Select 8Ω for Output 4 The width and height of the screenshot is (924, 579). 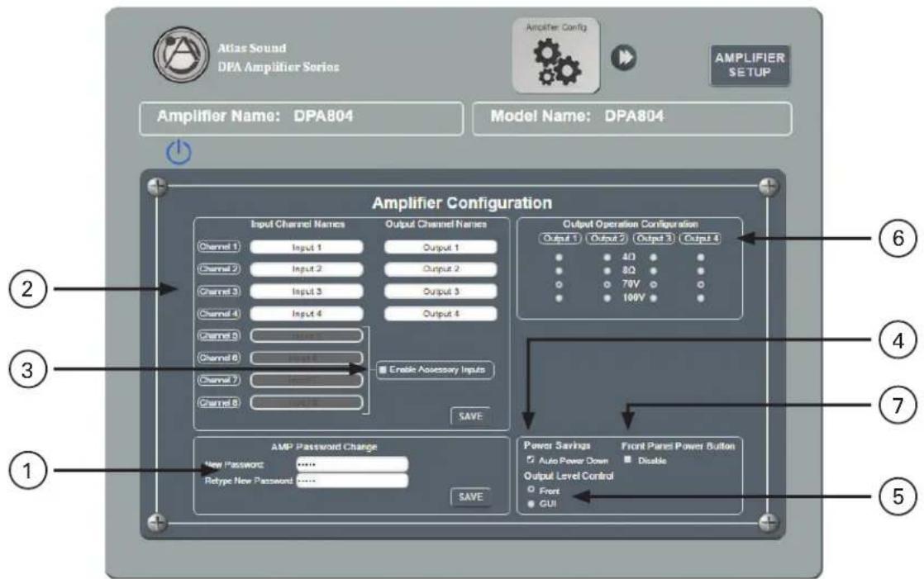(x=701, y=271)
